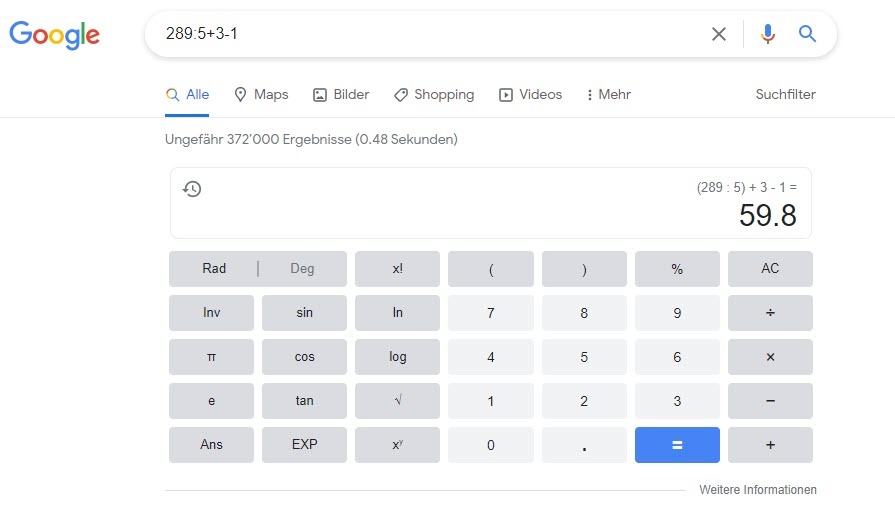Image resolution: width=895 pixels, height=513 pixels.
Task: Expand the Mehr options menu
Action: (608, 95)
